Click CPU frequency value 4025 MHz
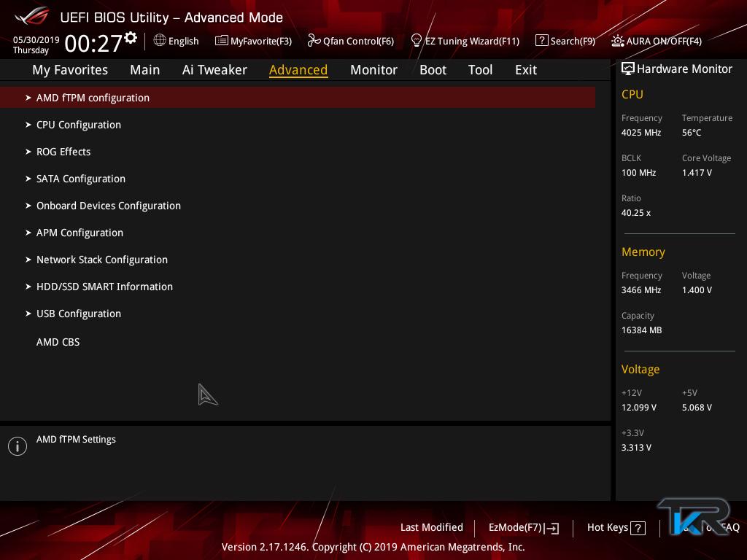Screen dimensions: 747x560 click(640, 133)
